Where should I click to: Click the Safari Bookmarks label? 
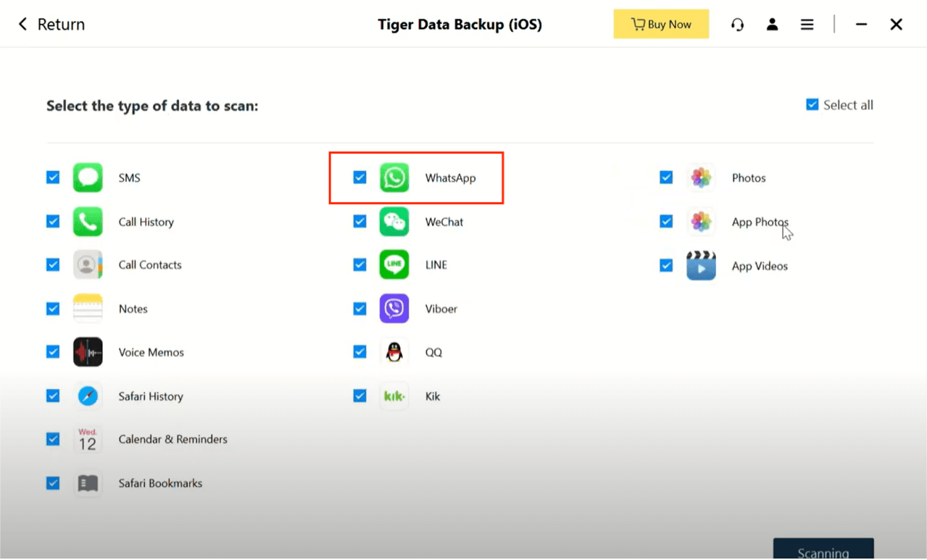[160, 483]
